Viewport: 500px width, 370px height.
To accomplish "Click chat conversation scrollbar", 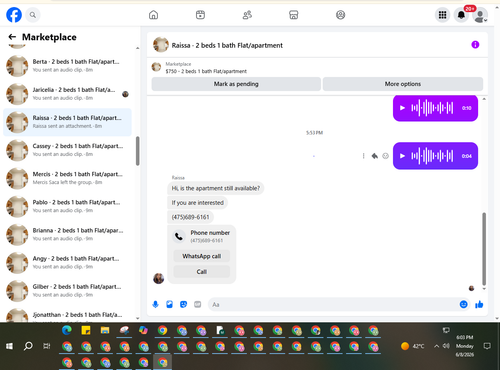I will [484, 249].
